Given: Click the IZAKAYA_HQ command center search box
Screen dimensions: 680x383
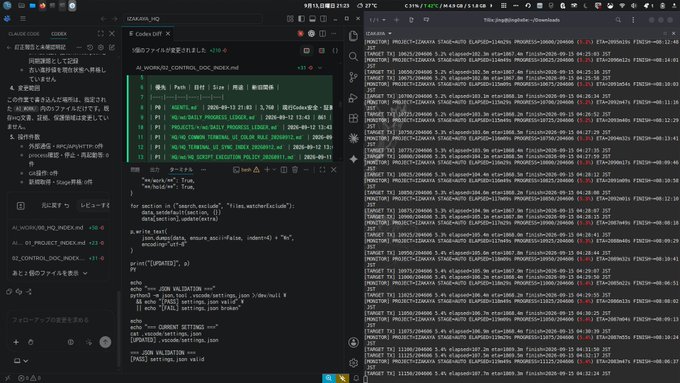Looking at the screenshot, I should click(x=192, y=19).
